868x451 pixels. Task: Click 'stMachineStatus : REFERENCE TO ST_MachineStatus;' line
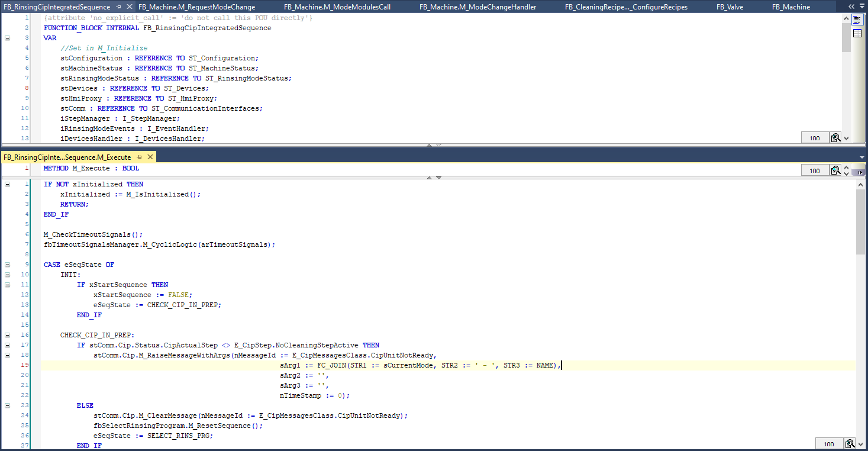160,68
